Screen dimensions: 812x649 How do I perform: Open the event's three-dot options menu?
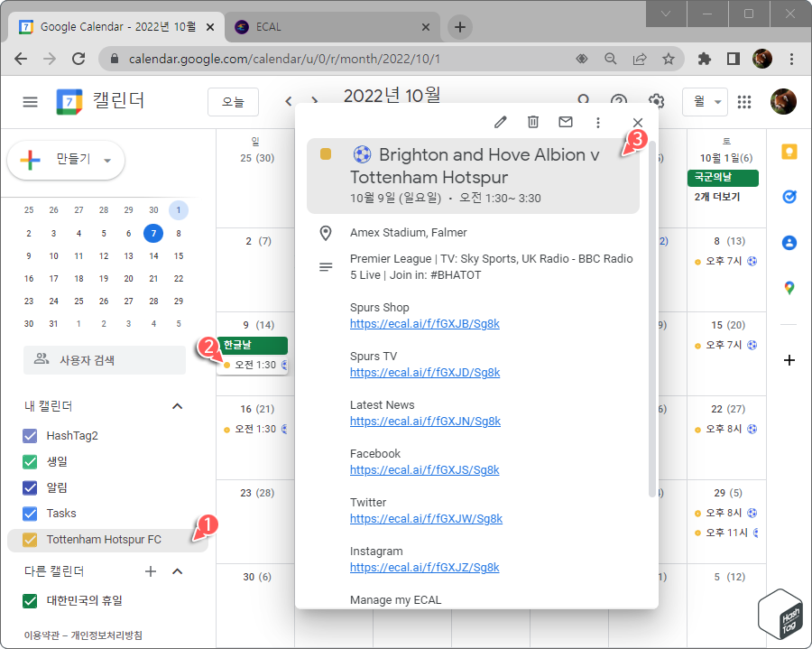tap(598, 122)
